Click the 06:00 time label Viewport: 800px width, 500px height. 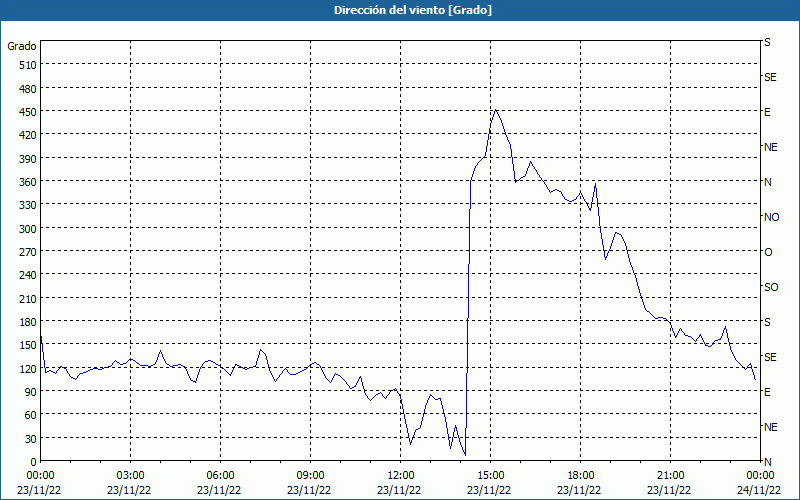pyautogui.click(x=220, y=476)
